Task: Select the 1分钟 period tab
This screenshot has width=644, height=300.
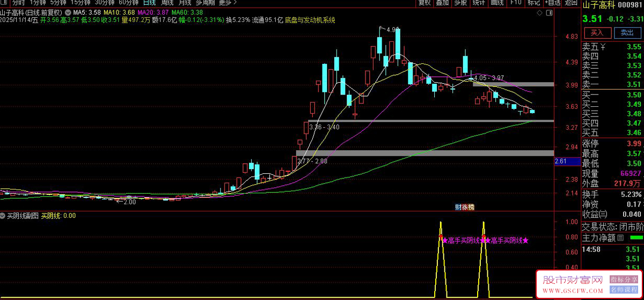Action: coord(38,3)
